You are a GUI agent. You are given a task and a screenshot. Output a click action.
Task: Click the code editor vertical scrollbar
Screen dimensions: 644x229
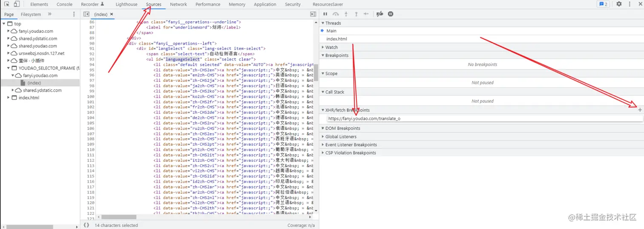tap(316, 72)
